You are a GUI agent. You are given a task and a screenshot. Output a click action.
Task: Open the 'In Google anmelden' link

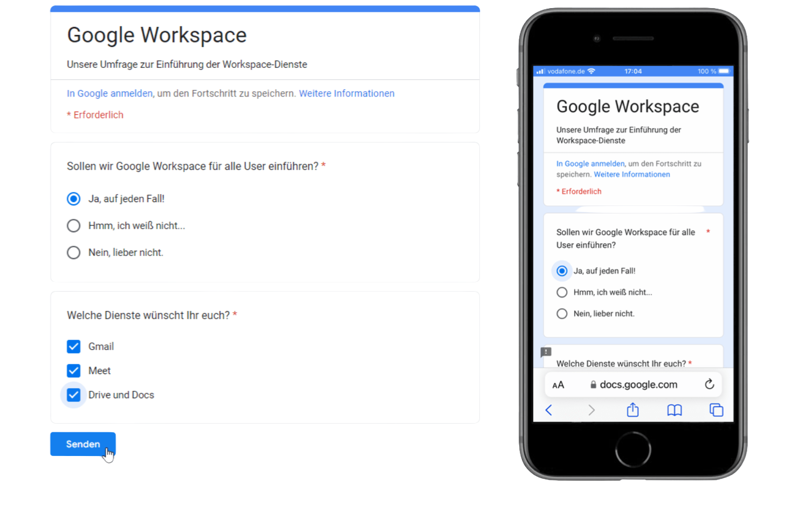109,93
